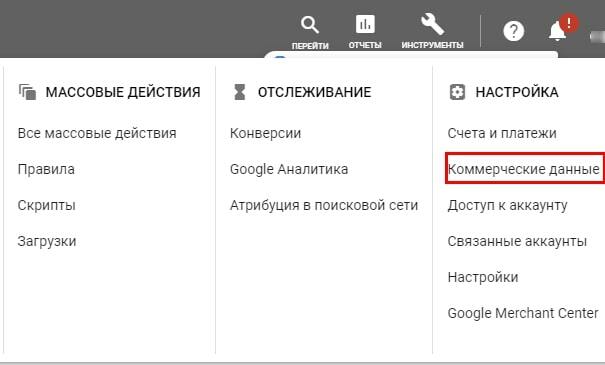
Task: Select the Скрипты menu entry
Action: click(46, 205)
